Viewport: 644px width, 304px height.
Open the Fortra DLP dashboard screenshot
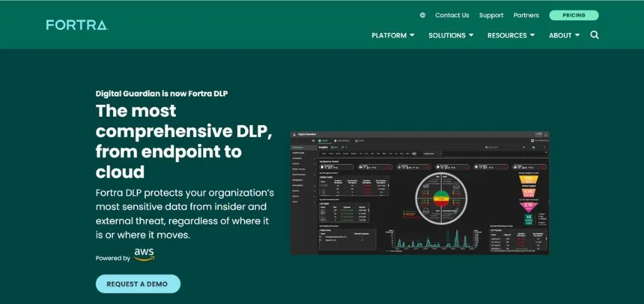coord(420,193)
